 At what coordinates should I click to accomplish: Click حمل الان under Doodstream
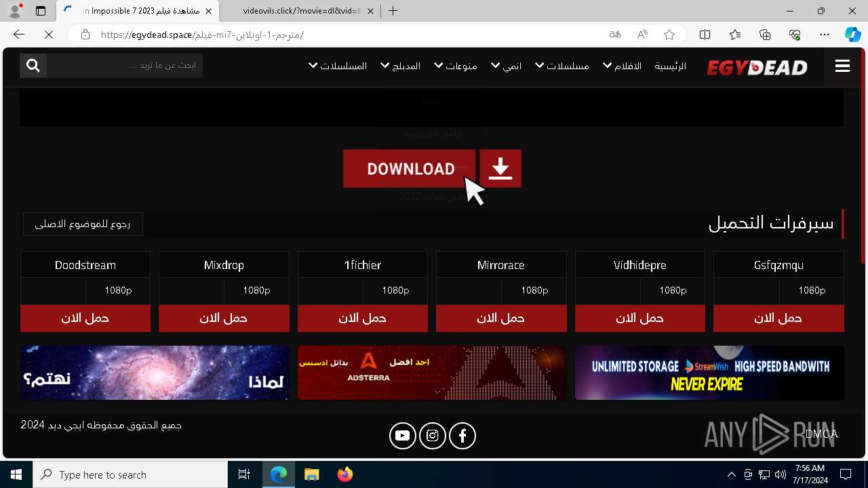pos(85,318)
